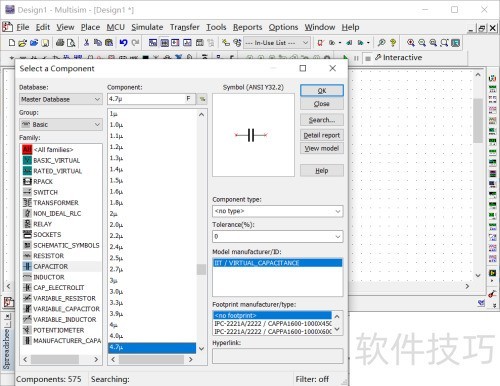Image resolution: width=500 pixels, height=386 pixels.
Task: Click the Interactive simulation label
Action: [x=402, y=58]
